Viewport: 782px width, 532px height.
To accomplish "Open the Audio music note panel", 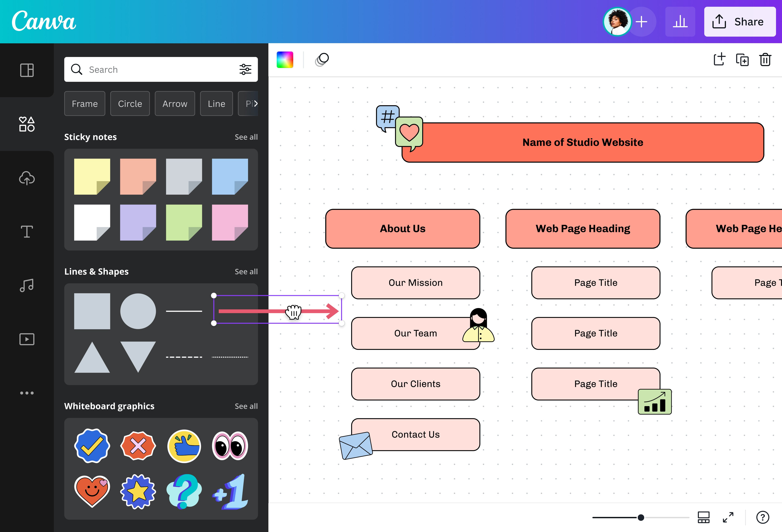I will point(27,285).
